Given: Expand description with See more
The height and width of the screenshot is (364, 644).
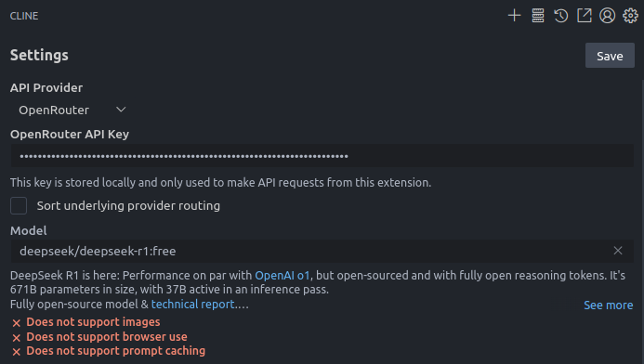Looking at the screenshot, I should 609,305.
